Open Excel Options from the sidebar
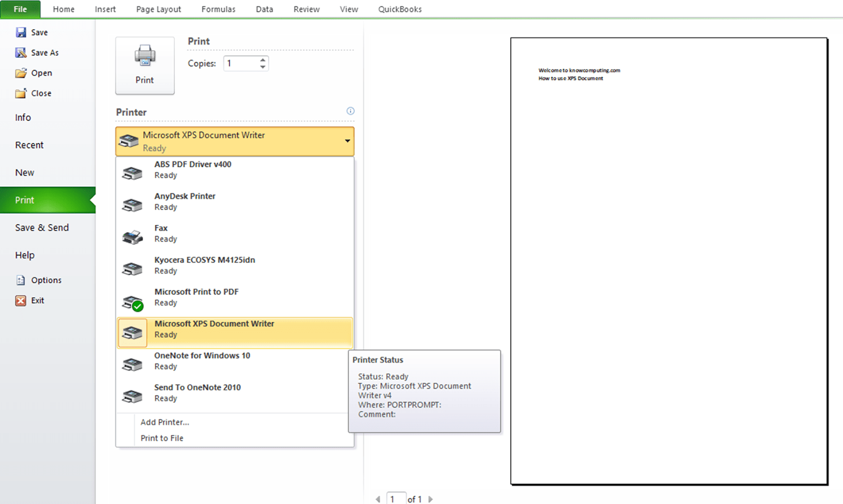The width and height of the screenshot is (843, 504). coord(21,280)
